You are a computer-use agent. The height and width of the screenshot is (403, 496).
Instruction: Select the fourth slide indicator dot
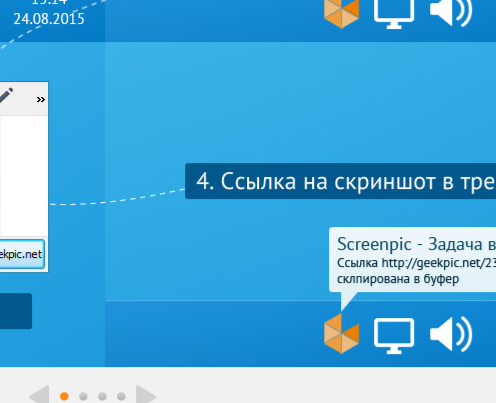click(x=121, y=396)
